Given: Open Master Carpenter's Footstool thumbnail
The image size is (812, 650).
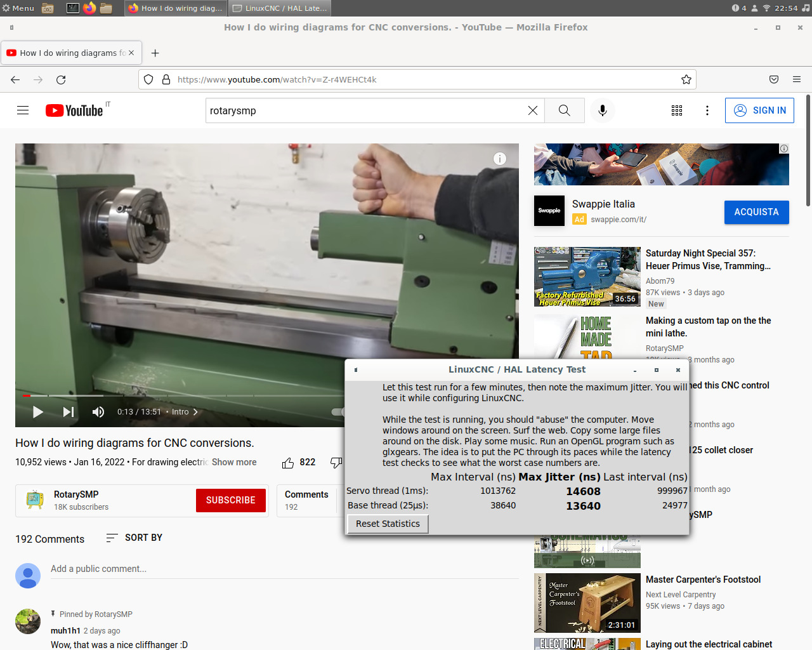Looking at the screenshot, I should click(x=587, y=603).
